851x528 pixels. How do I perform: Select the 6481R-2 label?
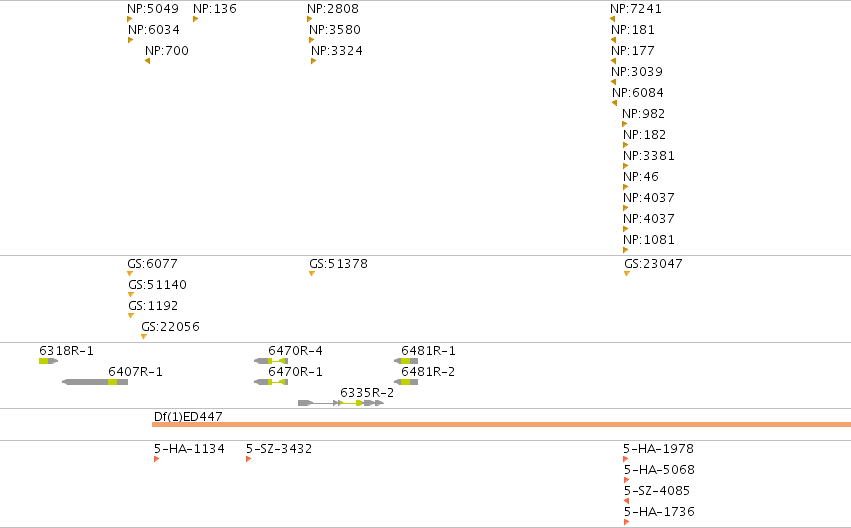[428, 372]
